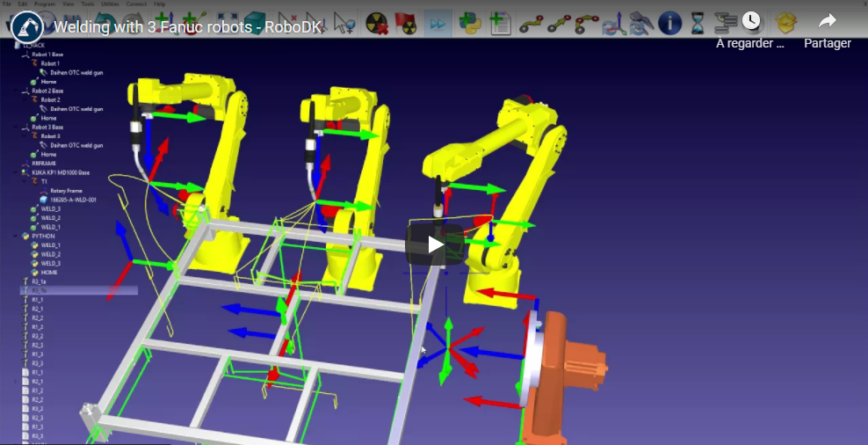This screenshot has height=445, width=868.
Task: Open the Program menu
Action: pyautogui.click(x=45, y=4)
